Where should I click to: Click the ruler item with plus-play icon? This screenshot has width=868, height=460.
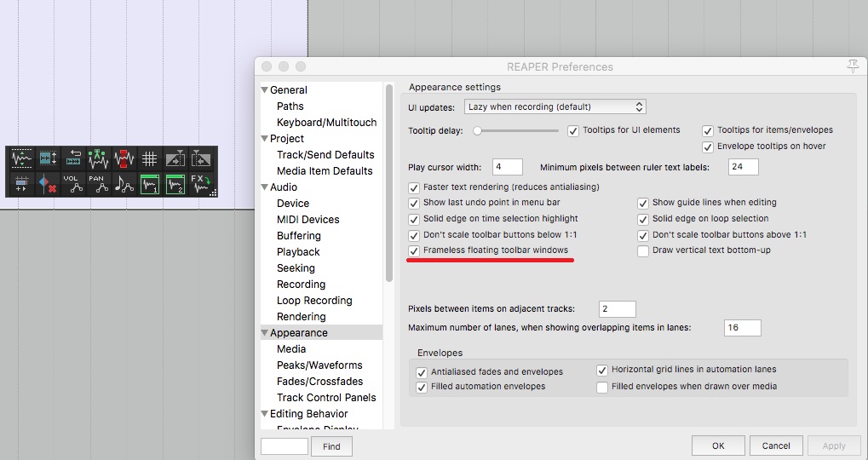tap(22, 184)
